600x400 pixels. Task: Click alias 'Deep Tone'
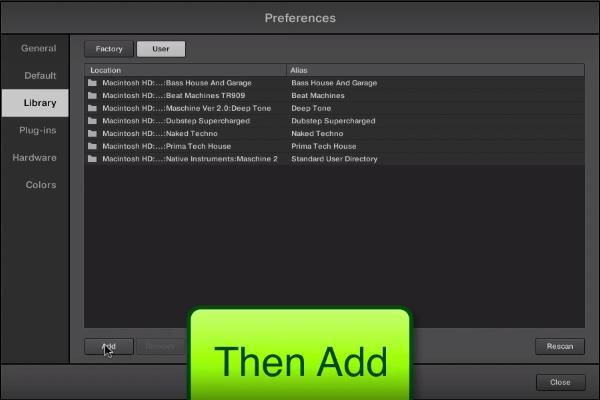click(x=311, y=108)
